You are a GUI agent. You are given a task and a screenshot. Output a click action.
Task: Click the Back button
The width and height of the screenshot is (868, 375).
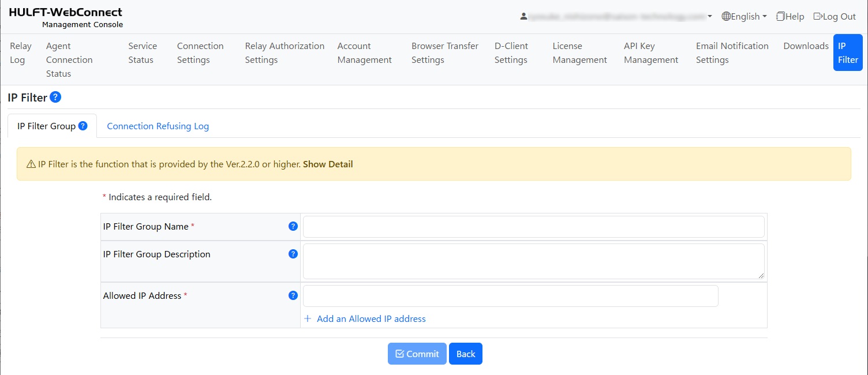(466, 354)
